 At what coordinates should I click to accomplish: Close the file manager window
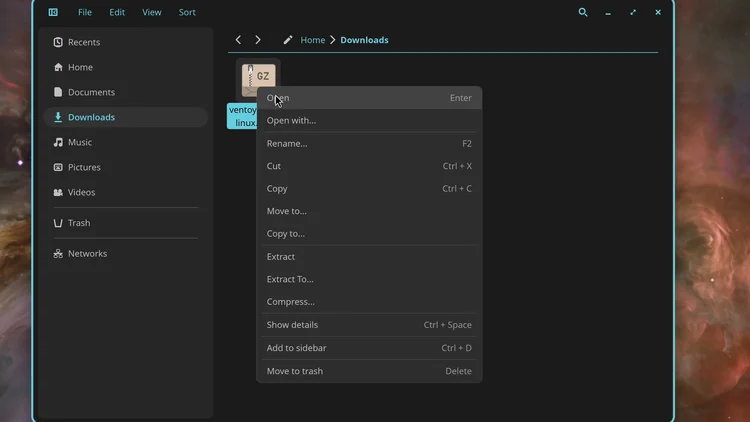(658, 12)
